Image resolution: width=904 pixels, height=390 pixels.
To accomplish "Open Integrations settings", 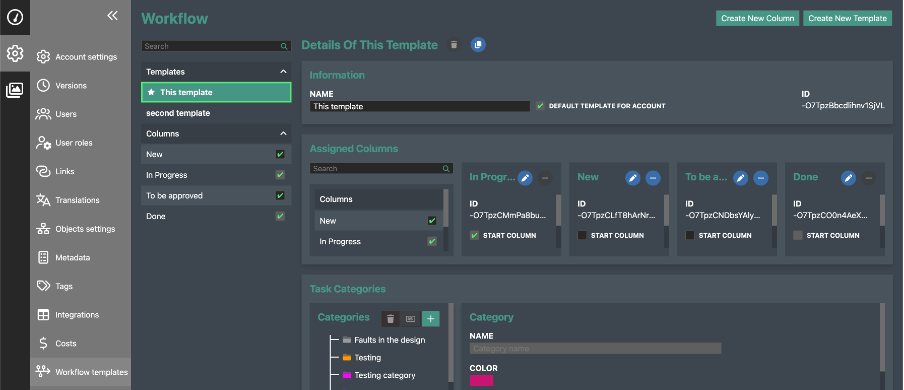I will (81, 315).
